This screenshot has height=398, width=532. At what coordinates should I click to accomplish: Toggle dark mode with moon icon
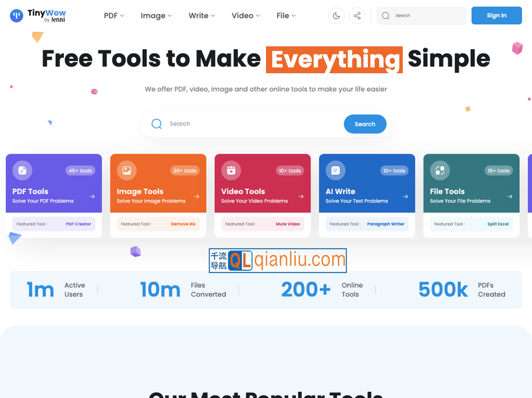[336, 15]
